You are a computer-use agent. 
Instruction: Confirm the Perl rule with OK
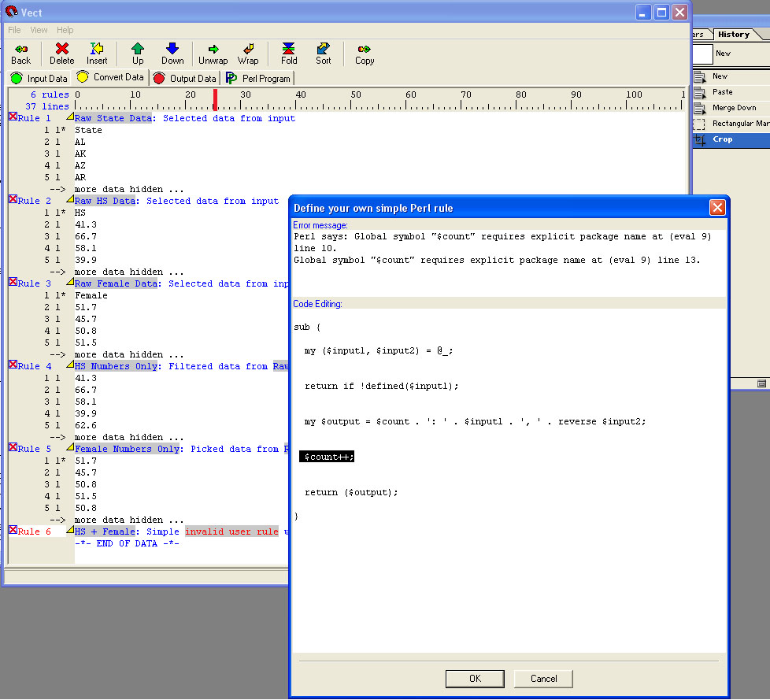(474, 678)
